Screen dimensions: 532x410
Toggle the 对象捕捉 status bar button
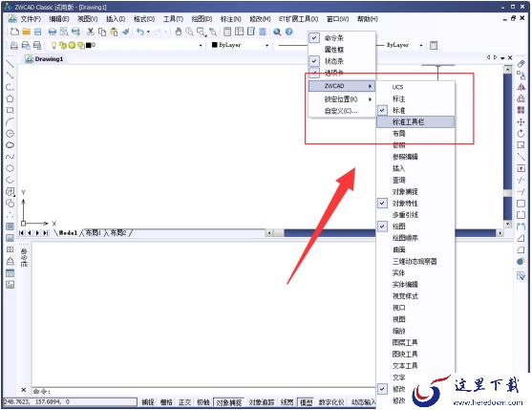[228, 402]
